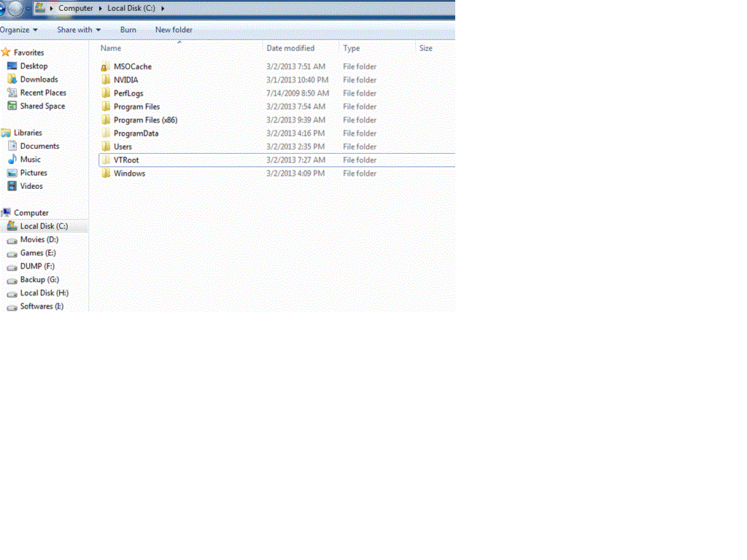Select Softwares (I:) drive in sidebar

(42, 307)
